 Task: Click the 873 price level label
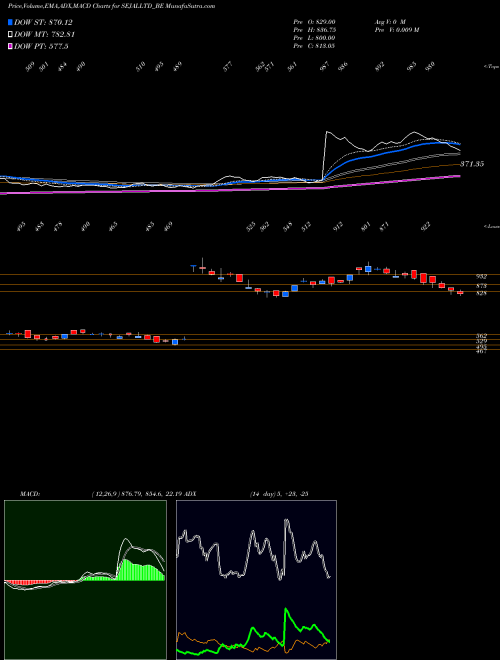(x=481, y=286)
